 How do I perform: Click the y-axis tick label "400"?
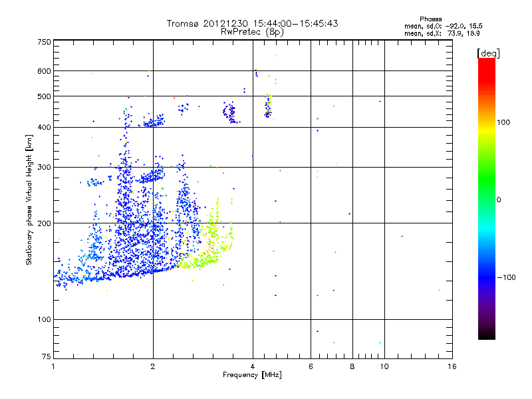click(45, 127)
